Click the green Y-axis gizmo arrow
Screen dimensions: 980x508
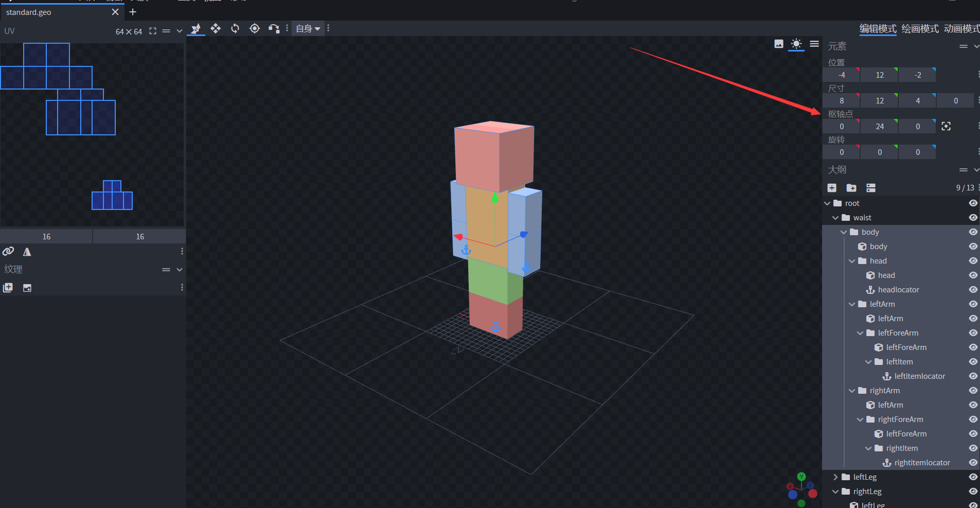[495, 198]
